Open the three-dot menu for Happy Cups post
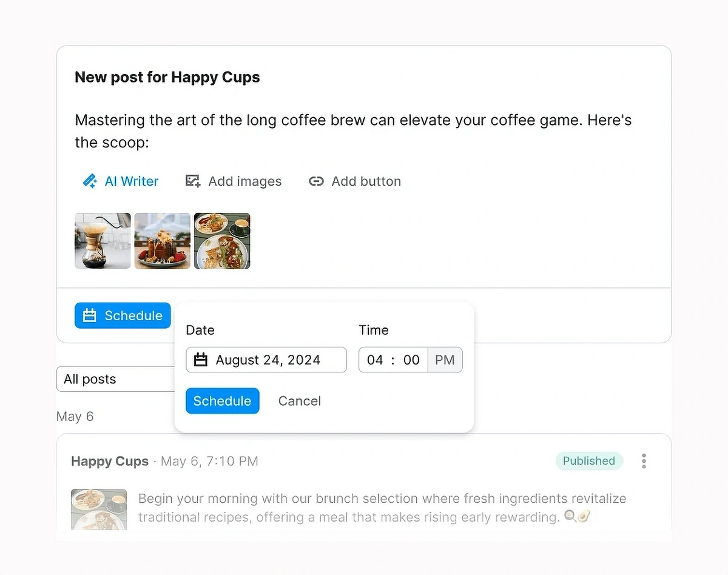The width and height of the screenshot is (728, 575). (x=644, y=461)
